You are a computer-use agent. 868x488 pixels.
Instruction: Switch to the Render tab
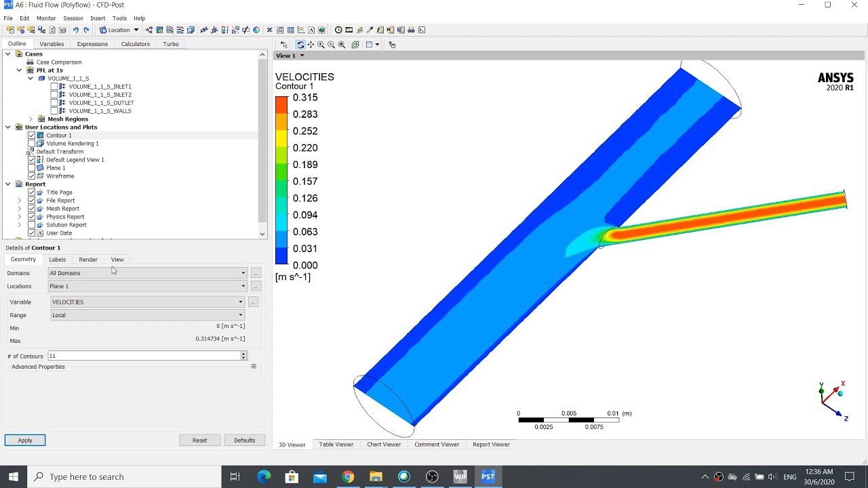coord(88,260)
